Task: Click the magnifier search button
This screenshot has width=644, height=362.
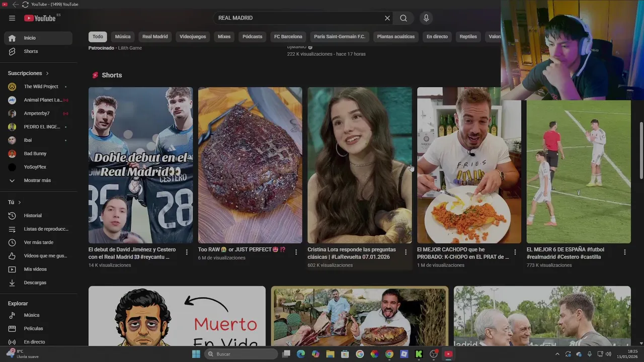Action: point(404,18)
